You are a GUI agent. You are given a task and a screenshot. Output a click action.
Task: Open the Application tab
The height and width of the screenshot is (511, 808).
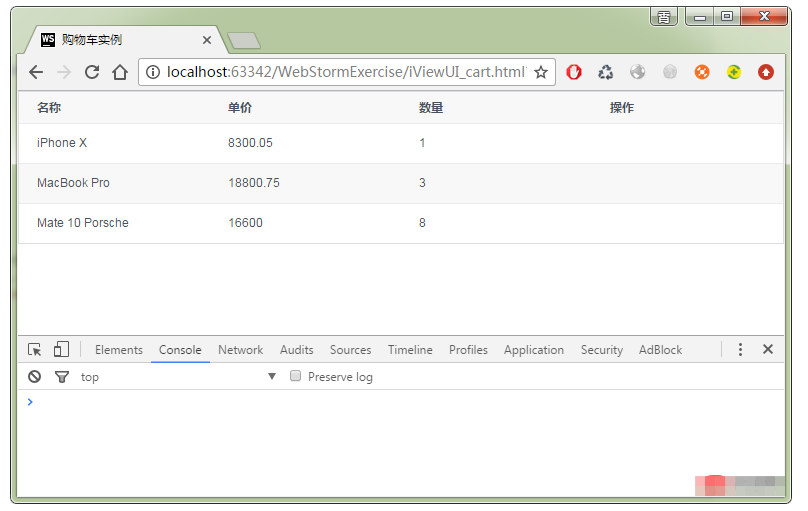click(534, 350)
